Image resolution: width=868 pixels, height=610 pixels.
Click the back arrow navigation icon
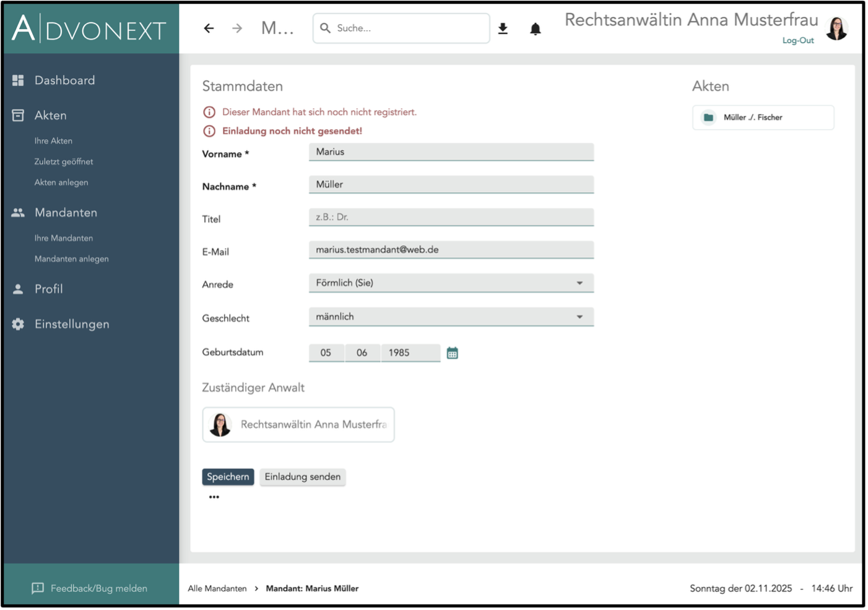click(x=209, y=28)
